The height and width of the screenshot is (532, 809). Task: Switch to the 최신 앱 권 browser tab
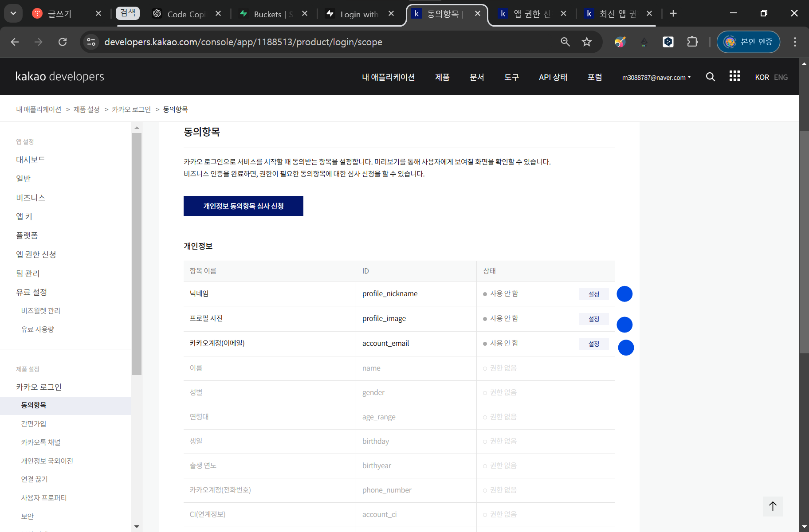[617, 14]
